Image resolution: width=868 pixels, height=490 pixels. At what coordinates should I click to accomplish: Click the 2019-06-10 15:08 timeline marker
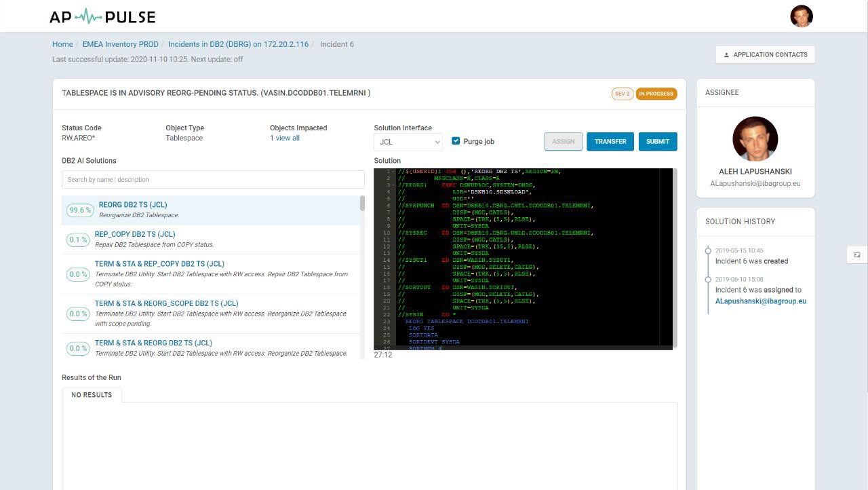[708, 280]
